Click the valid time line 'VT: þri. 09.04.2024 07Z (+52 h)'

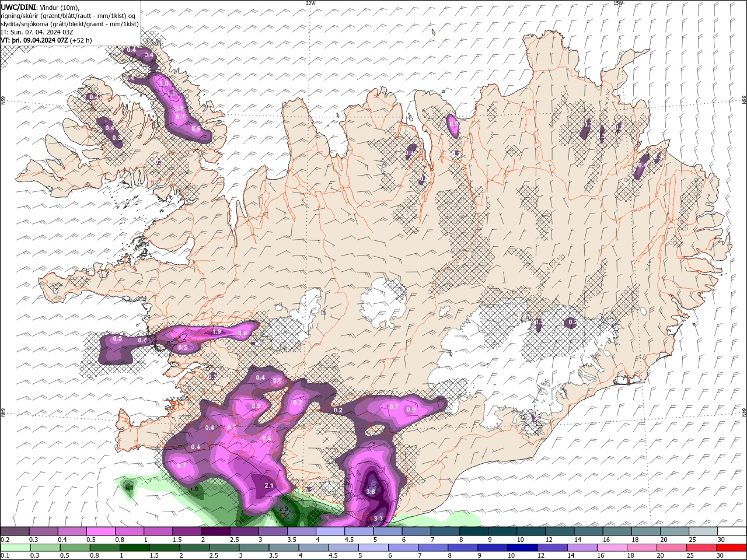[46, 40]
